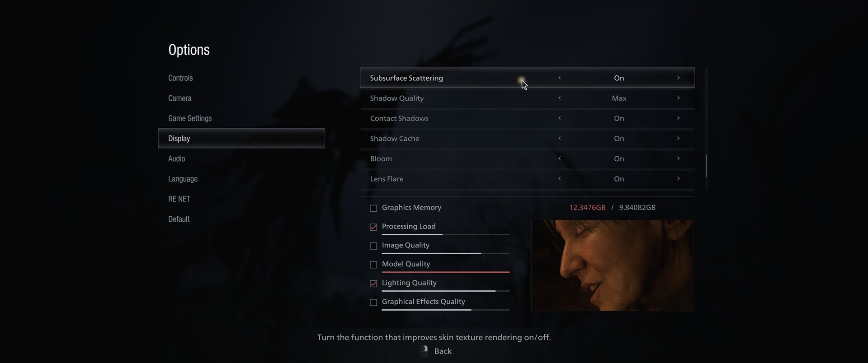Open the RE NET menu entry
868x363 pixels.
[179, 199]
